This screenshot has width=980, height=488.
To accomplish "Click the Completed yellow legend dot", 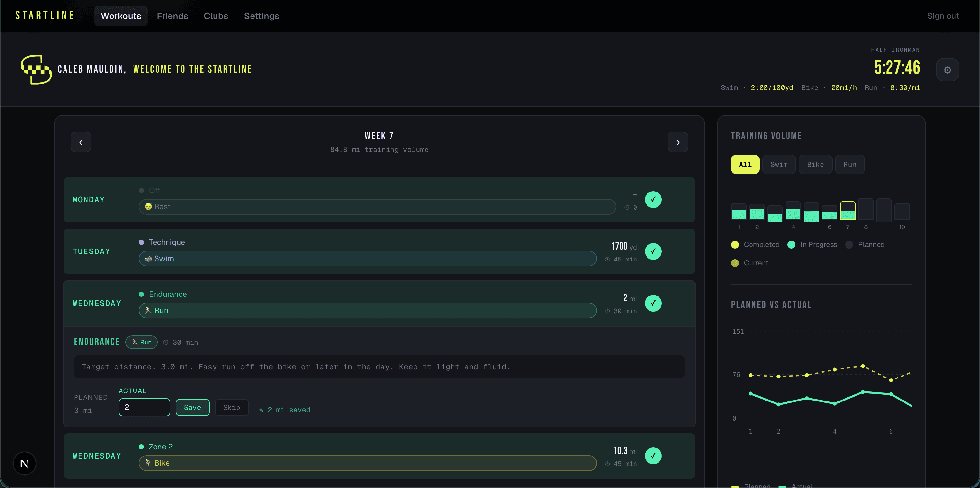I will [x=735, y=245].
